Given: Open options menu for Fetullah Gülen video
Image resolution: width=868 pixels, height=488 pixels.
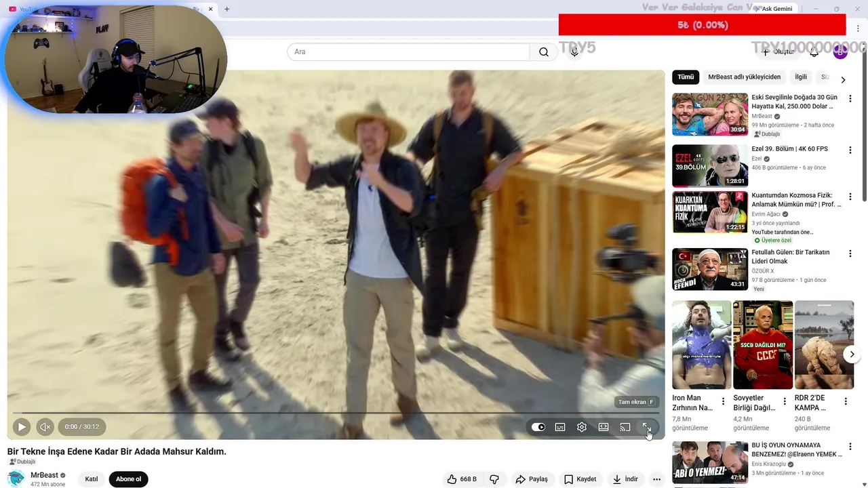Looking at the screenshot, I should (850, 253).
